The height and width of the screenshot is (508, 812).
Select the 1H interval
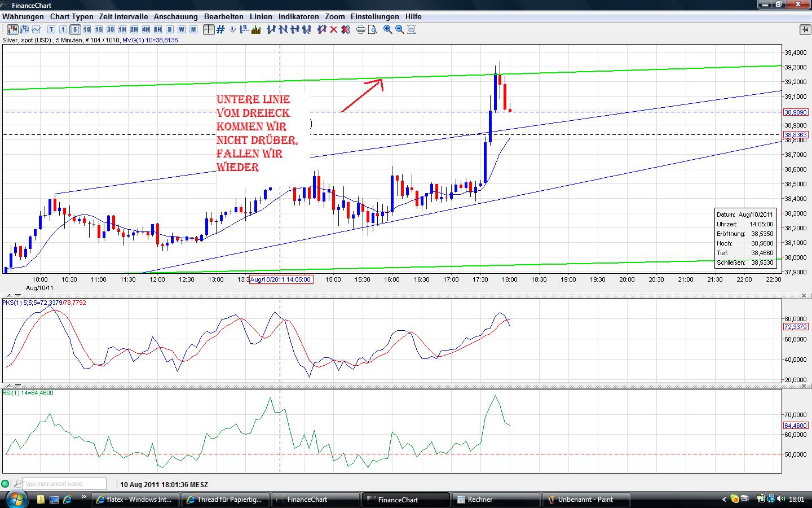(x=122, y=29)
